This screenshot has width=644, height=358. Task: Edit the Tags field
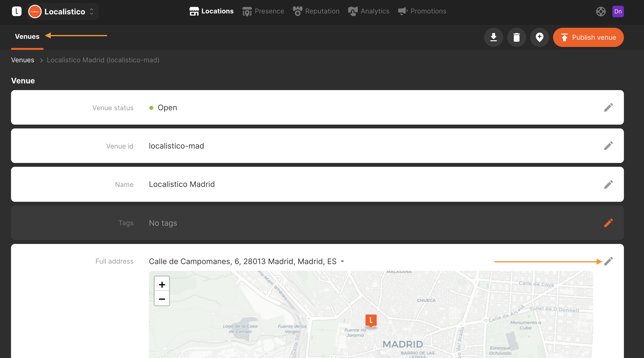click(x=609, y=223)
